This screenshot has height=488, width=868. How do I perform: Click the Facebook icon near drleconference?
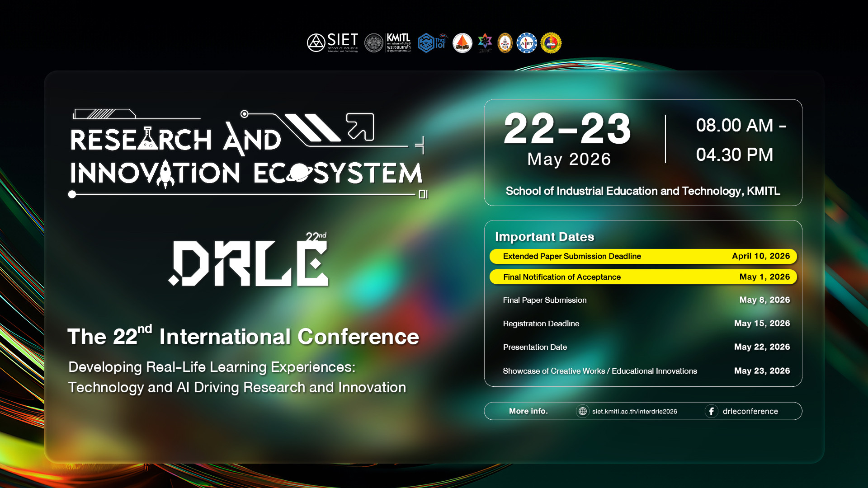711,411
